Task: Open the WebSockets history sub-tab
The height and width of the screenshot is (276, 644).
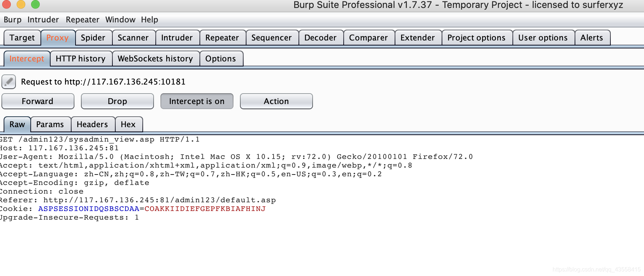Action: (x=155, y=59)
